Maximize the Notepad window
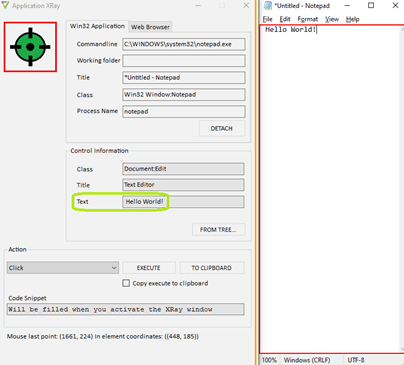 click(371, 5)
